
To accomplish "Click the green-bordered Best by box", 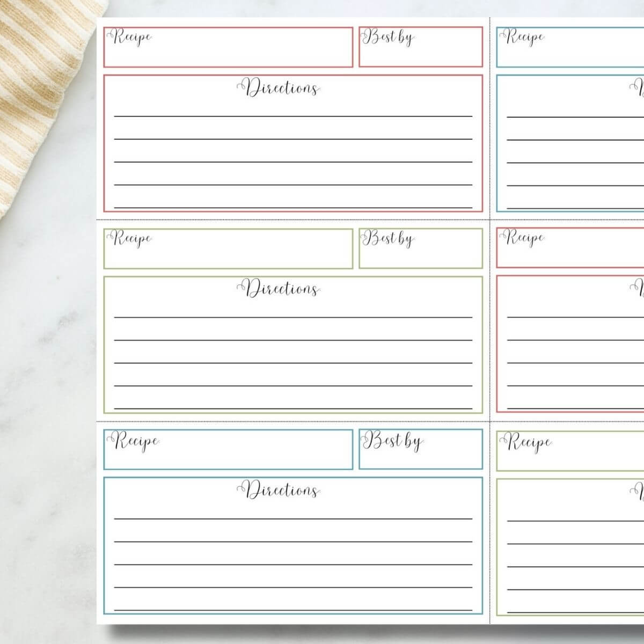I will point(421,248).
